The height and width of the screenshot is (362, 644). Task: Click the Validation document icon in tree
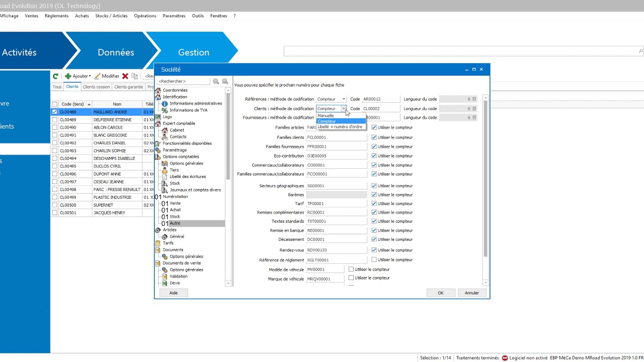(165, 277)
